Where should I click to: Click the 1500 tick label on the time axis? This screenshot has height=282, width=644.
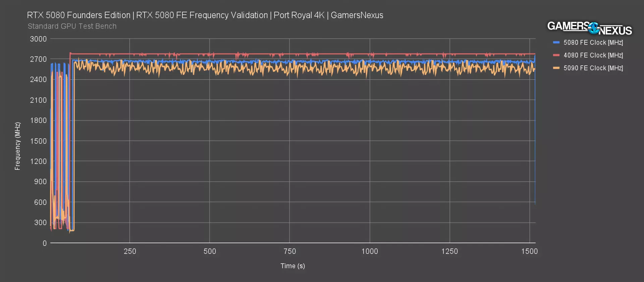(529, 252)
